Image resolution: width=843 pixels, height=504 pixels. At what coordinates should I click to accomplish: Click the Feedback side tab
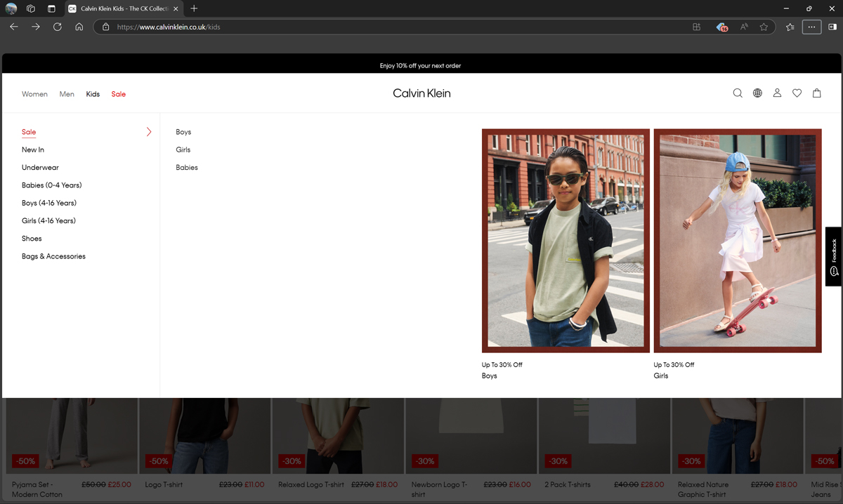[x=833, y=256]
